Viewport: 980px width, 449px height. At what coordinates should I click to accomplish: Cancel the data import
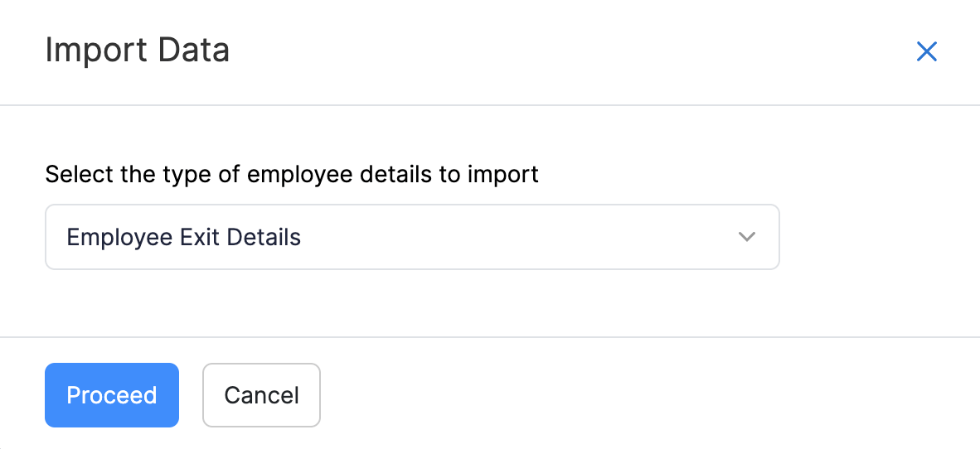(x=261, y=395)
